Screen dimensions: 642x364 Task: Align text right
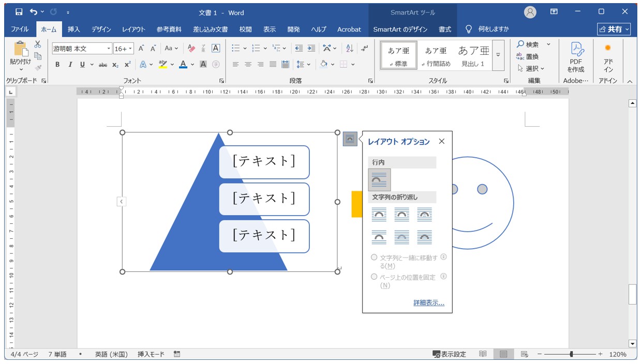coord(260,65)
